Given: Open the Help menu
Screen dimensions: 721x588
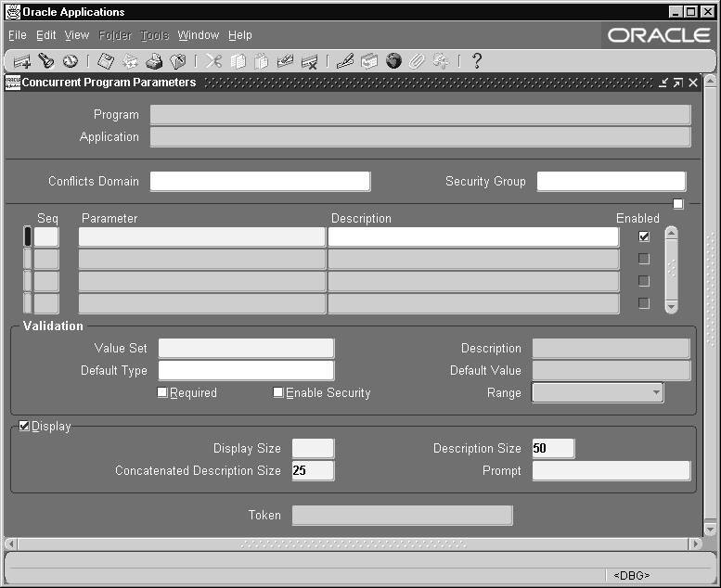Looking at the screenshot, I should click(x=240, y=35).
